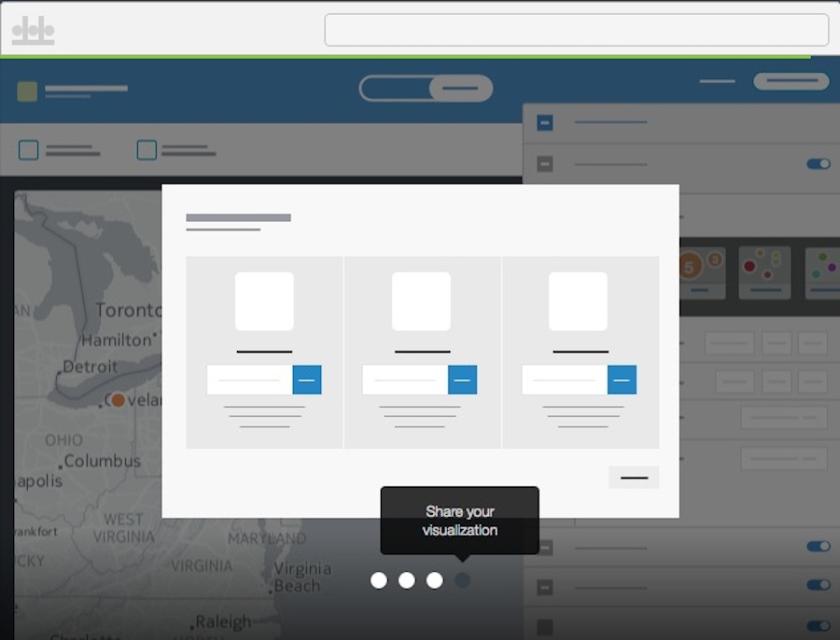
Task: Click the white image placeholder in right card
Action: (x=578, y=301)
